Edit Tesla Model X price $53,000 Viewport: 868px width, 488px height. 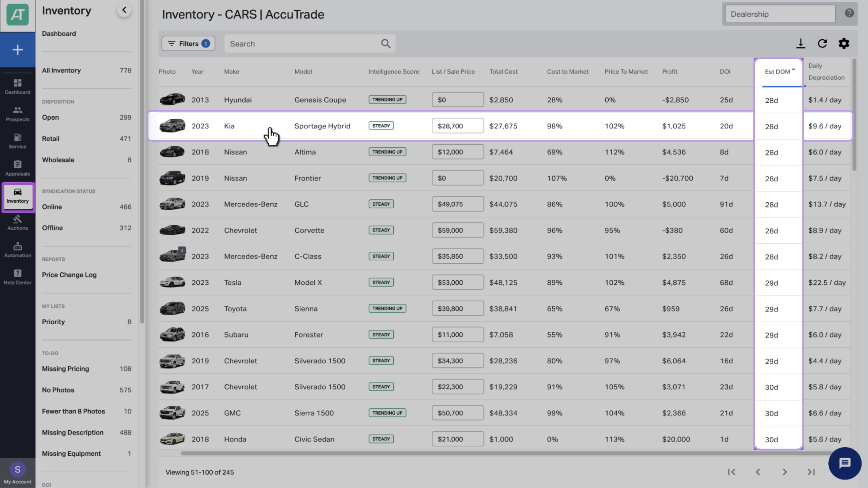(458, 282)
